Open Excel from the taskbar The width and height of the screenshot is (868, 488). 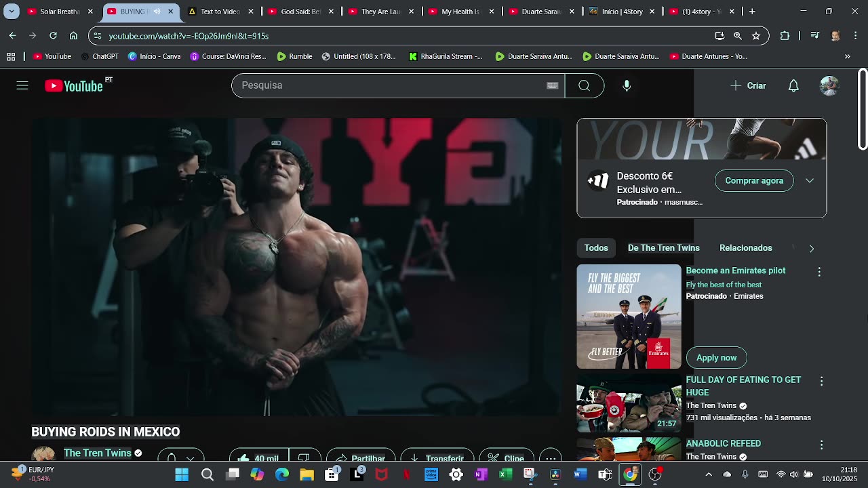(506, 474)
